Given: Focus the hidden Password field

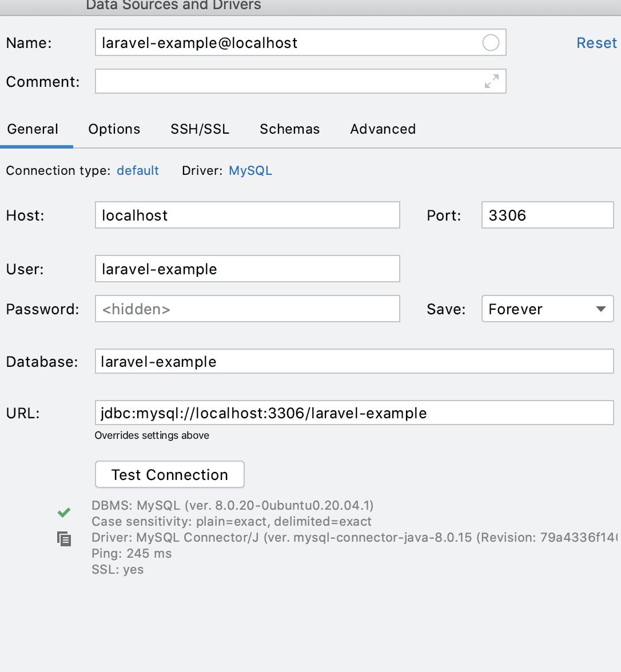Looking at the screenshot, I should (248, 309).
